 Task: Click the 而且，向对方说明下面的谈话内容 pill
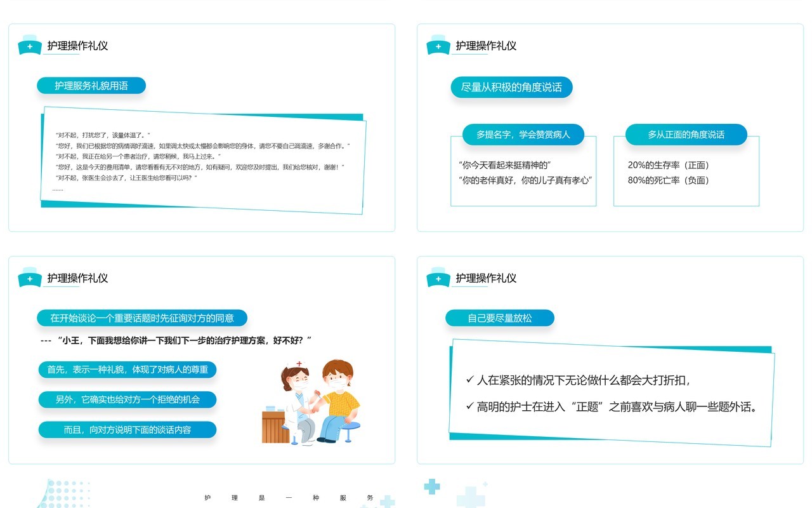coord(128,430)
